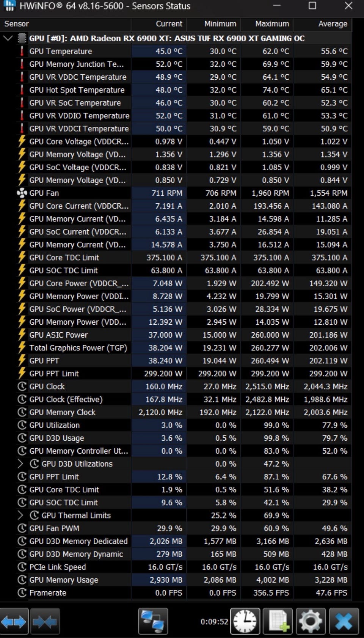Click clock icon beside Framerate

22,593
